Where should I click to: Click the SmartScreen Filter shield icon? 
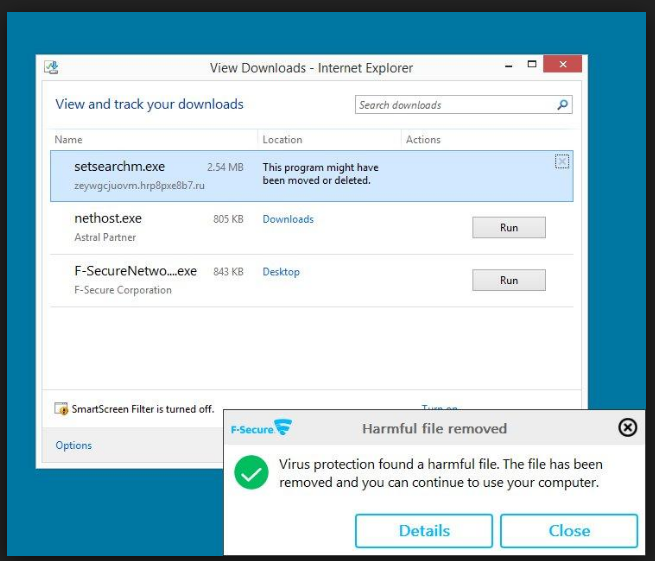62,409
